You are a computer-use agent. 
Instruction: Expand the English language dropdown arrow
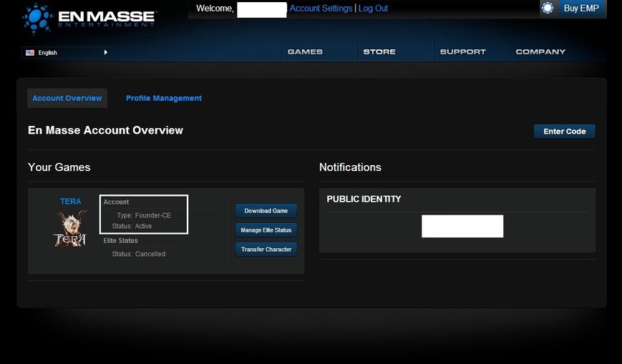pos(105,52)
